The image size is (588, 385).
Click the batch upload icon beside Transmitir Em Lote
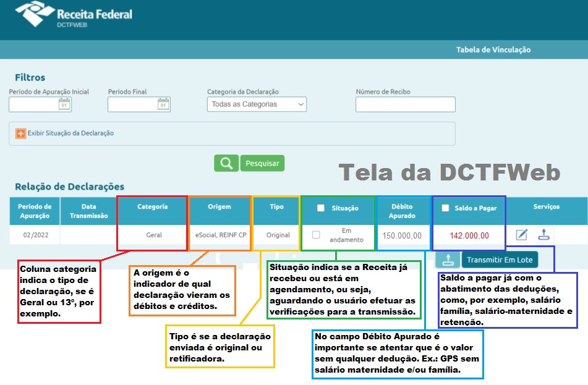click(x=448, y=260)
